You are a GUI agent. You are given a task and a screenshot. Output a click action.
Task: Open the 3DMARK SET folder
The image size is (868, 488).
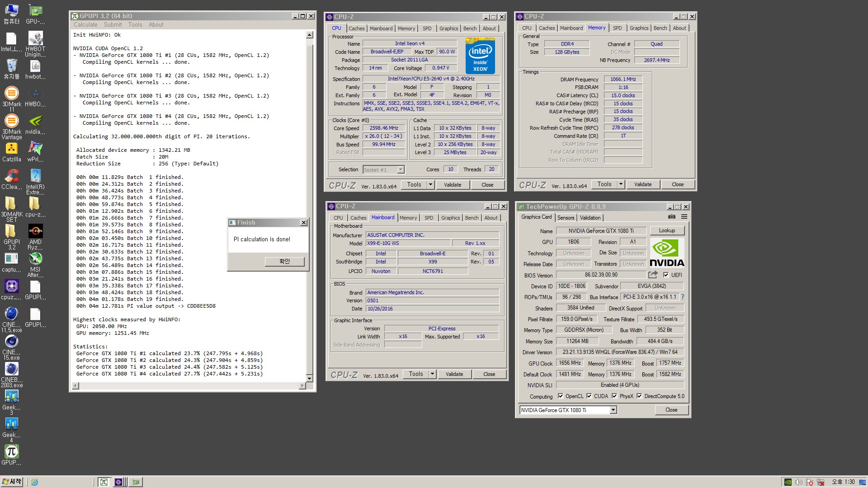(x=12, y=209)
